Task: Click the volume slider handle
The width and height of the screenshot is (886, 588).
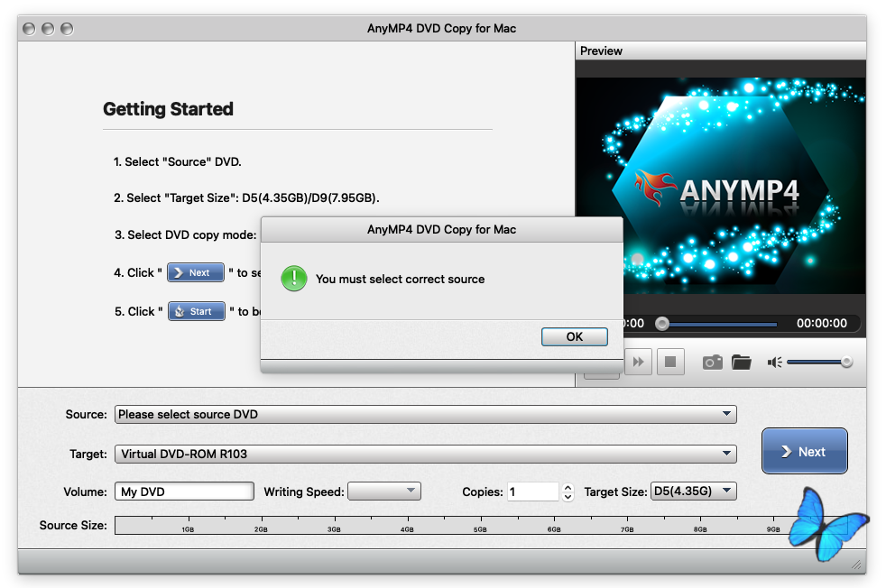Action: pos(846,362)
